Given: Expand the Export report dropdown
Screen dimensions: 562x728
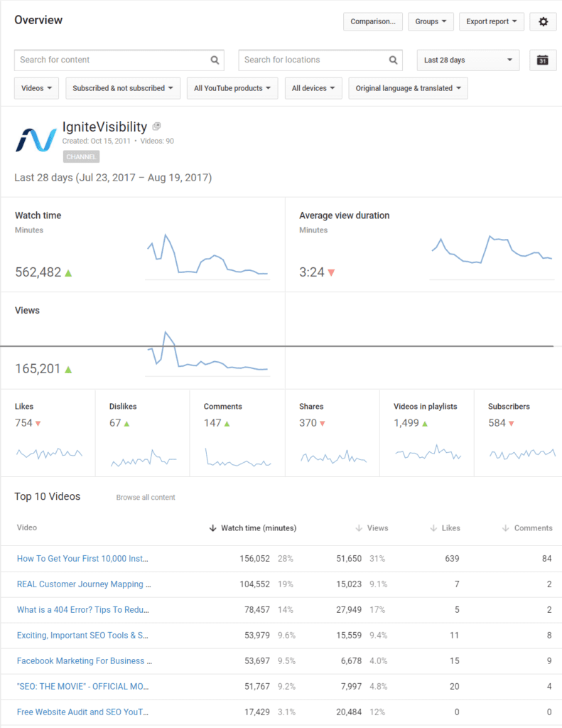Looking at the screenshot, I should 492,21.
